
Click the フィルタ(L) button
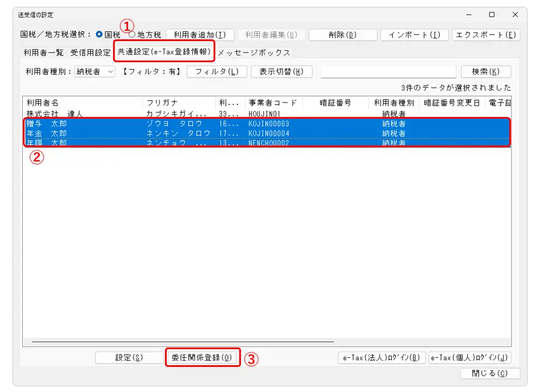[216, 72]
